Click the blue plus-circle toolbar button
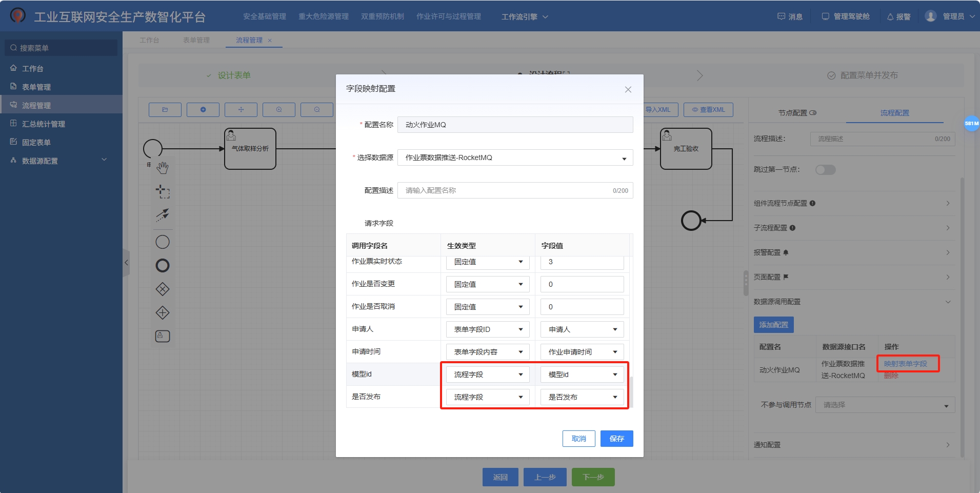Screen dimensions: 980x493 tap(203, 110)
